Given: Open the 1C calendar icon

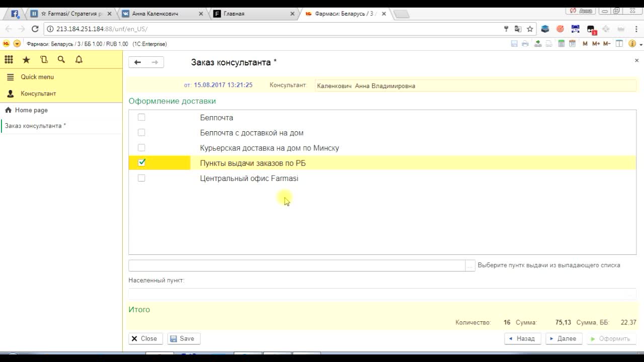Looking at the screenshot, I should coord(572,44).
